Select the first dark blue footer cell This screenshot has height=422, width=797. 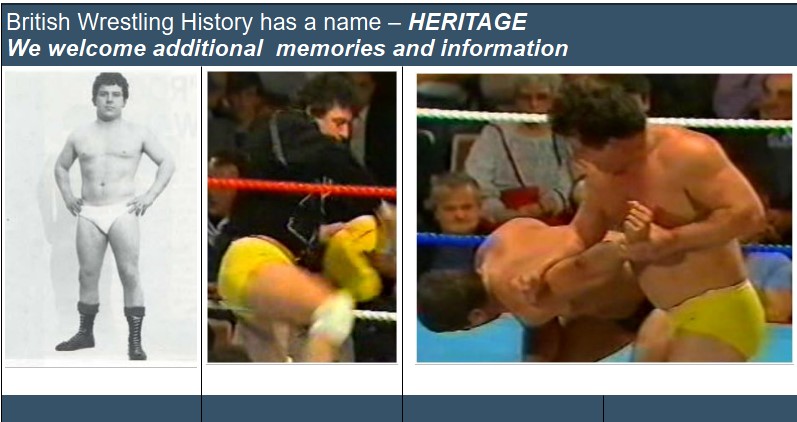tap(101, 409)
